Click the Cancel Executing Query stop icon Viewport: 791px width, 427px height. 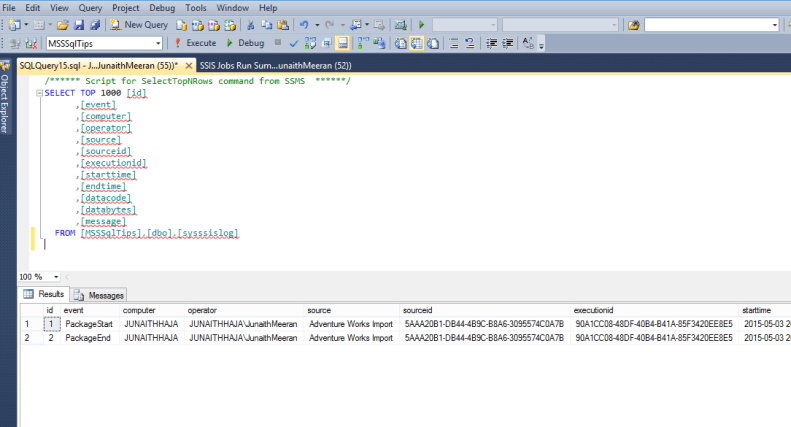pyautogui.click(x=278, y=43)
